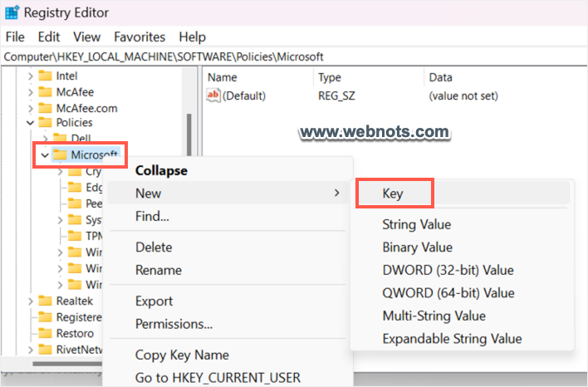Image resolution: width=588 pixels, height=387 pixels.
Task: Click the Policies folder icon
Action: (45, 123)
